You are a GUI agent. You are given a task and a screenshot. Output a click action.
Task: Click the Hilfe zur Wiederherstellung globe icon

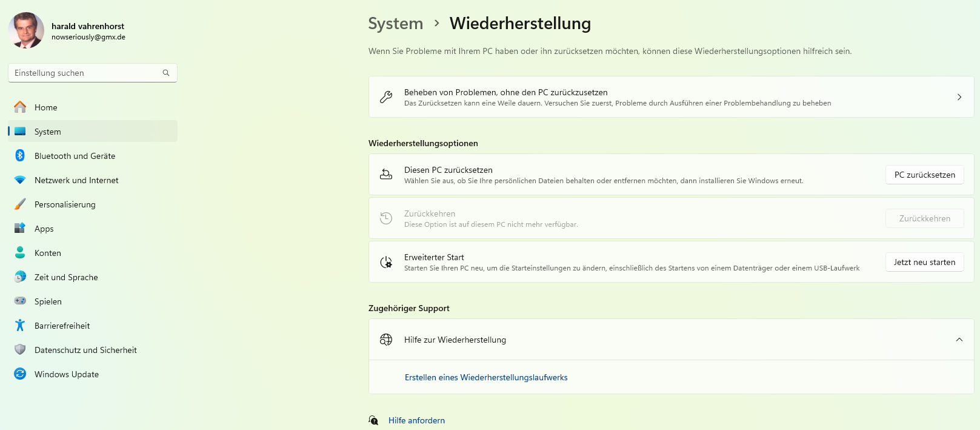tap(386, 340)
